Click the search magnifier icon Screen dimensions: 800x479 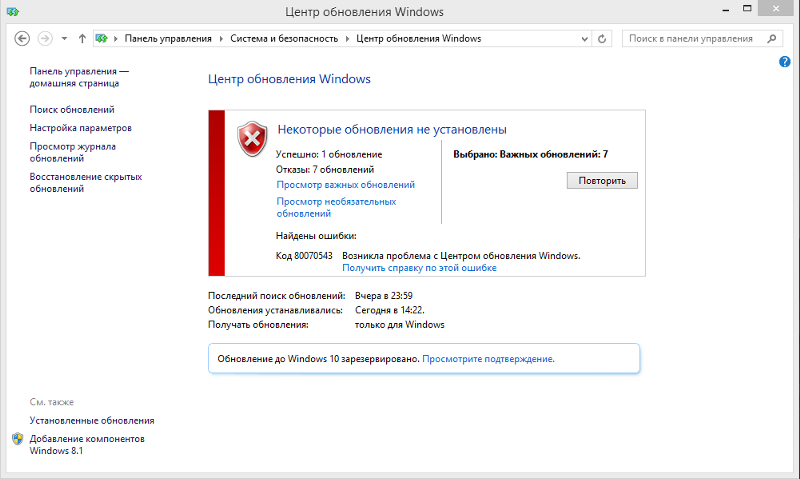click(x=771, y=38)
